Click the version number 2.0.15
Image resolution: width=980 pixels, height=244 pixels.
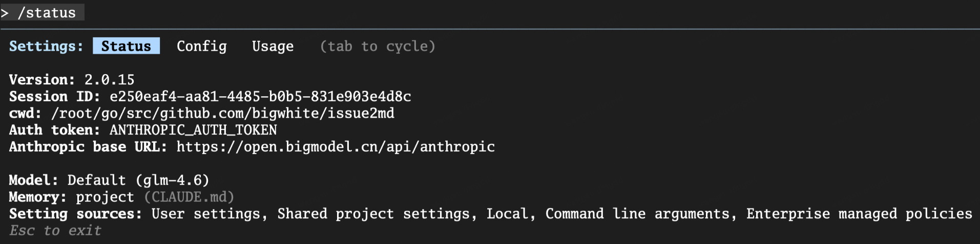pyautogui.click(x=109, y=80)
